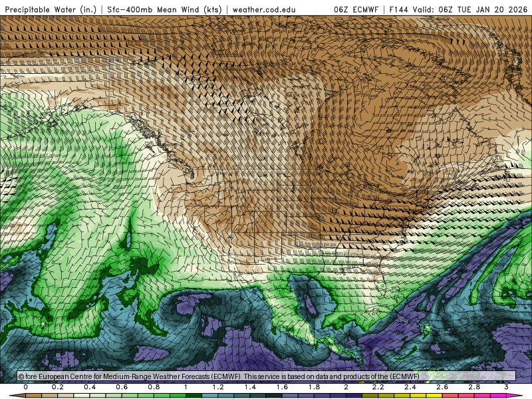Screen dimensions: 532x399
Task: Click the 'F144' forecast hour text
Action: (399, 9)
